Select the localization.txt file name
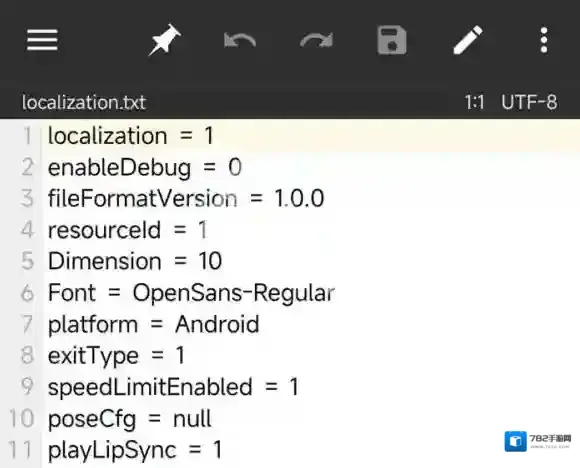This screenshot has height=468, width=580. click(84, 102)
